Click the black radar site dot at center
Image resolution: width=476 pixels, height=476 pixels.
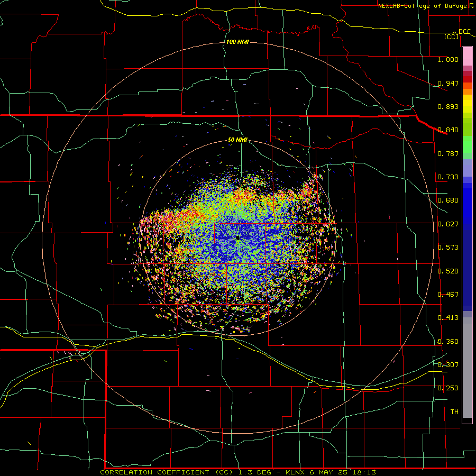[238, 237]
